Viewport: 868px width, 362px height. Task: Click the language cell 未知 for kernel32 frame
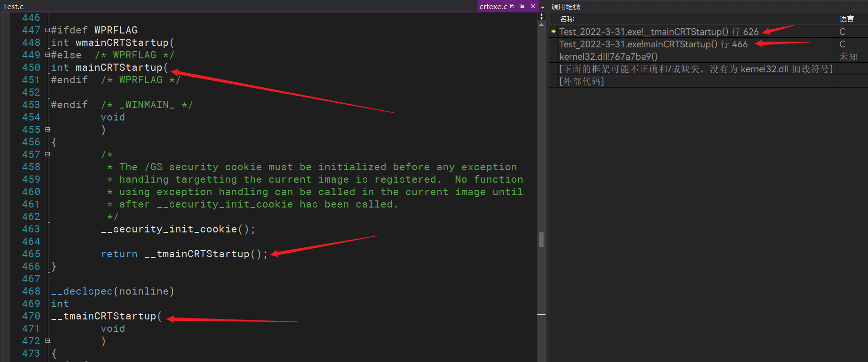click(x=849, y=56)
